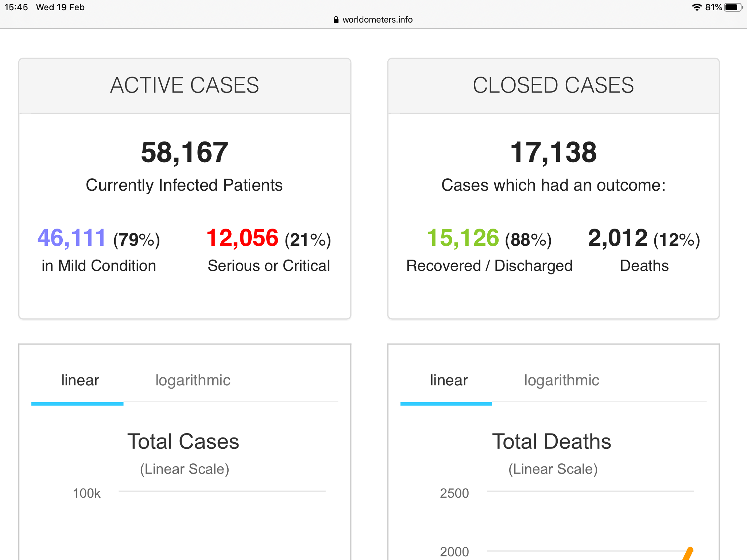This screenshot has height=560, width=747.
Task: Click the Total Deaths chart title
Action: 551,442
